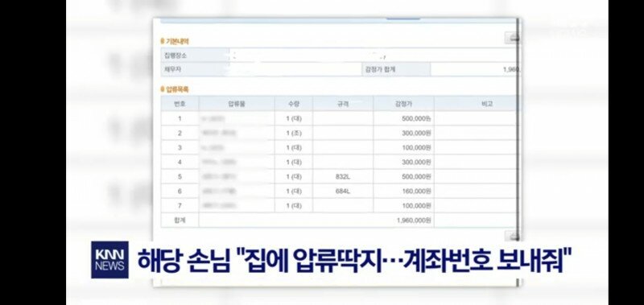
Task: Click the blurred 압류물 item in row 1
Action: click(213, 118)
